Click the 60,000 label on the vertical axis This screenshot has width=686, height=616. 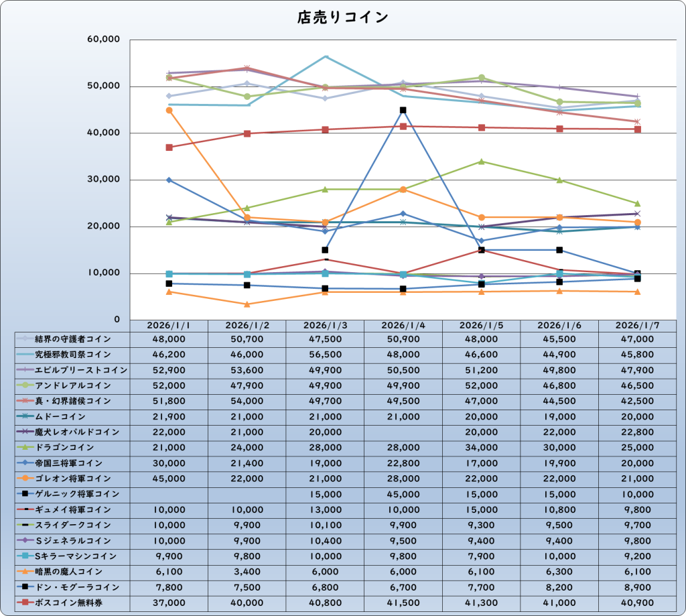[x=104, y=40]
